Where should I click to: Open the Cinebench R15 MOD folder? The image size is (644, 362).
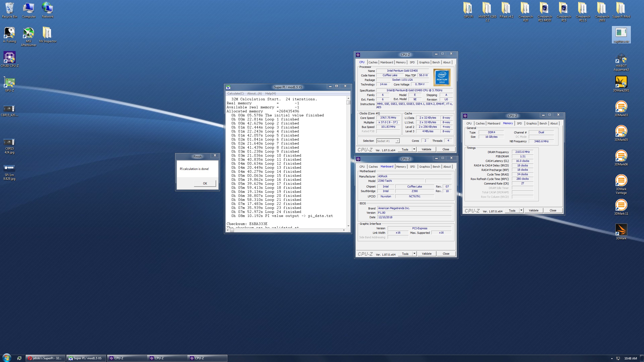(545, 12)
